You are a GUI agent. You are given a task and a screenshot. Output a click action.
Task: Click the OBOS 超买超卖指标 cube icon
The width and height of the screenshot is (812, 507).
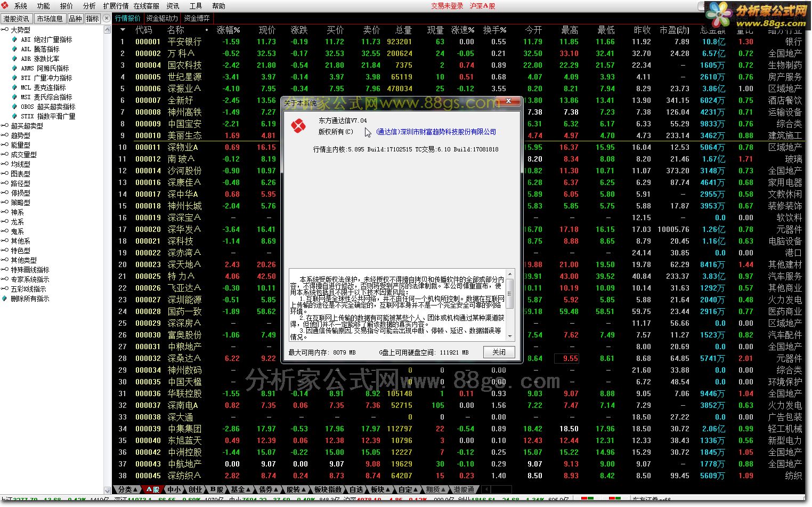(14, 107)
